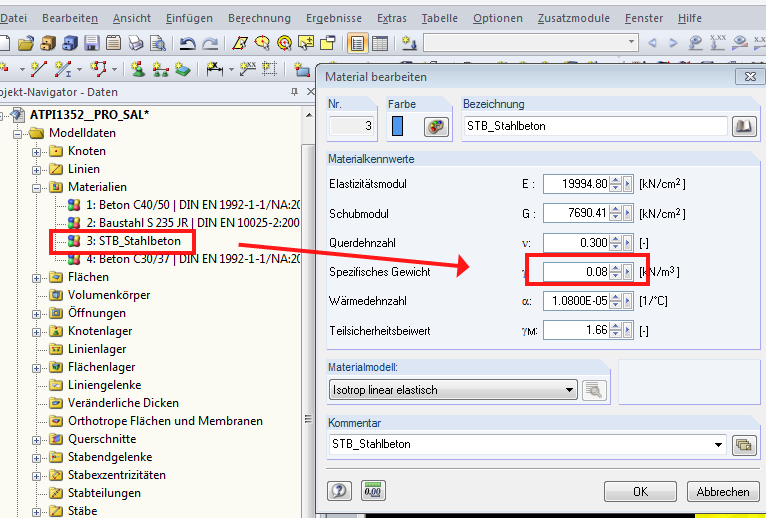
Task: Click the Redo arrow in toolbar
Action: point(209,43)
